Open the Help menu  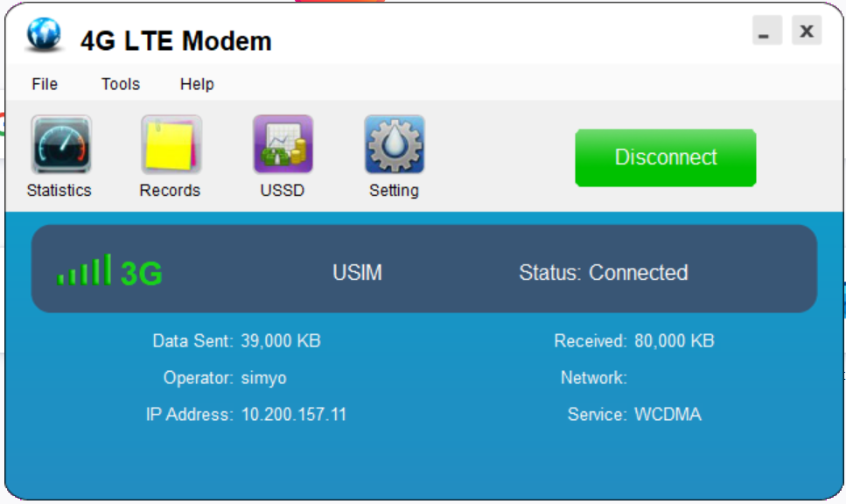click(197, 84)
